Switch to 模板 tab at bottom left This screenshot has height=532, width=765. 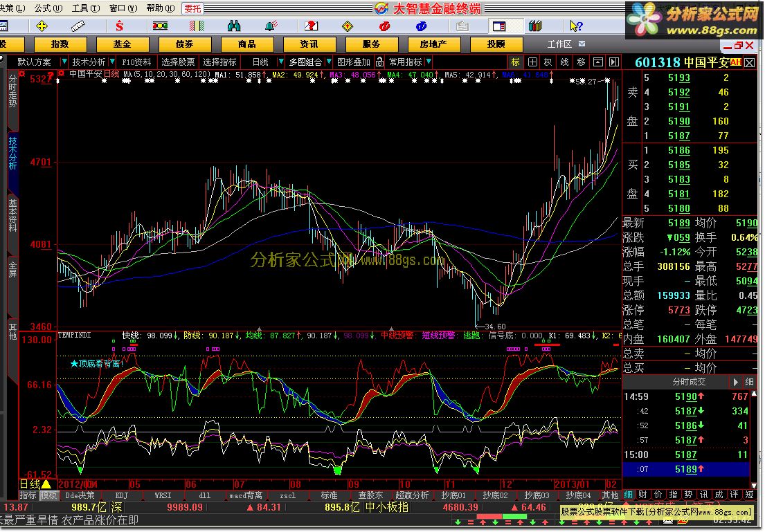pos(48,495)
